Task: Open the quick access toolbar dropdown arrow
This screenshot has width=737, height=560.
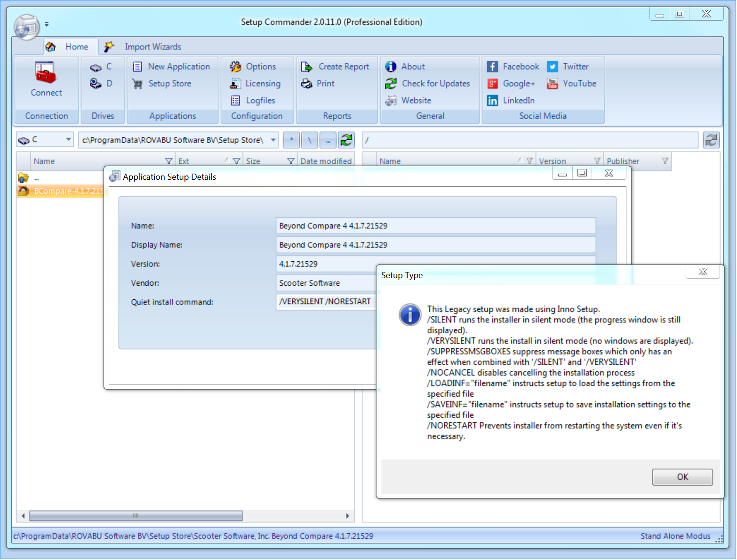Action: pyautogui.click(x=47, y=24)
